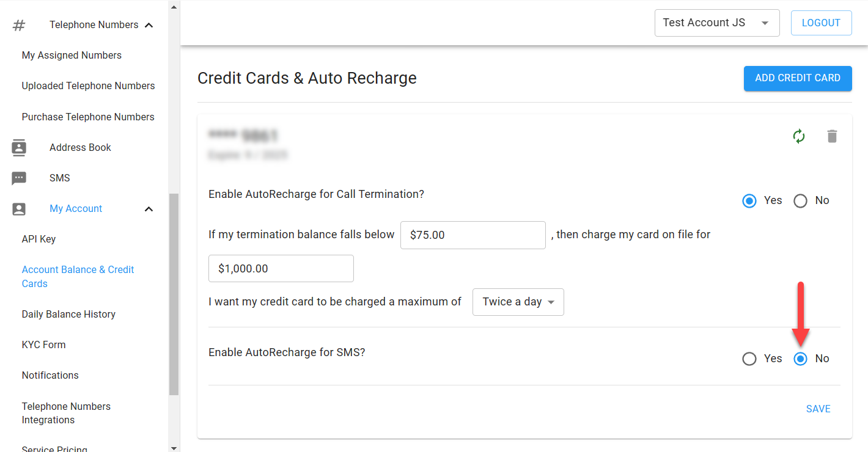Choose No for SMS AutoRecharge
The image size is (868, 452).
tap(800, 359)
